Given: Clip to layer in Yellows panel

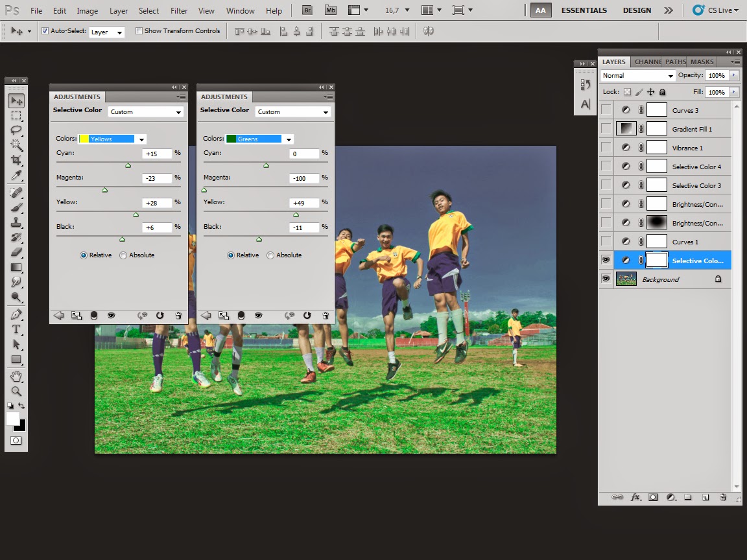Looking at the screenshot, I should [x=94, y=315].
